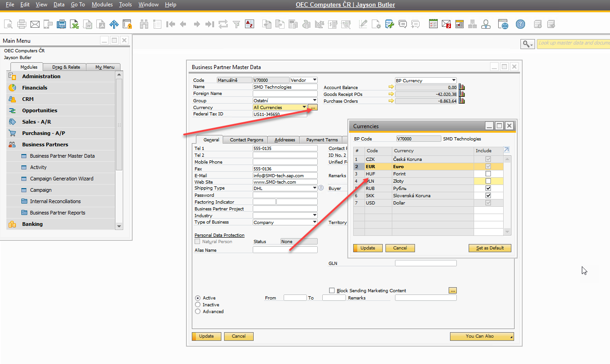Click the Print toolbar icon
The image size is (610, 364).
pyautogui.click(x=21, y=24)
